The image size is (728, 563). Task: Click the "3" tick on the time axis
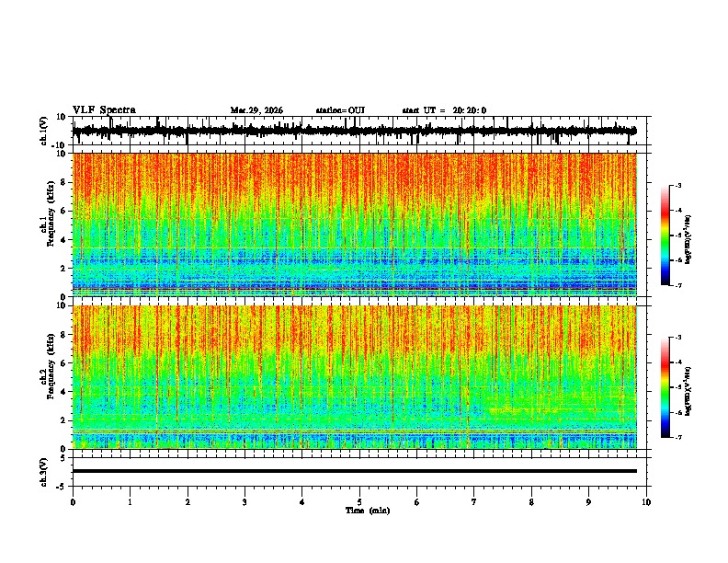pos(245,502)
